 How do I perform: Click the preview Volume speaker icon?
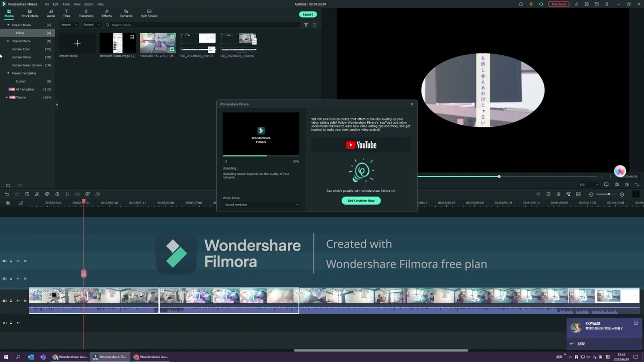[x=626, y=185]
